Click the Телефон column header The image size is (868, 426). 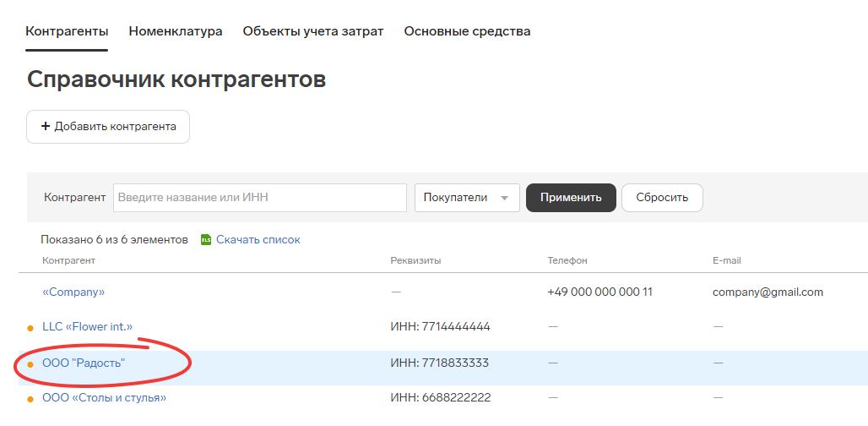(x=567, y=260)
